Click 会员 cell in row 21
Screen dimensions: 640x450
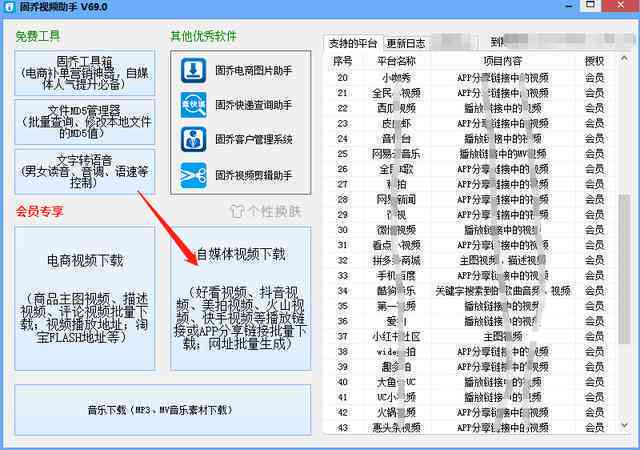click(x=594, y=93)
